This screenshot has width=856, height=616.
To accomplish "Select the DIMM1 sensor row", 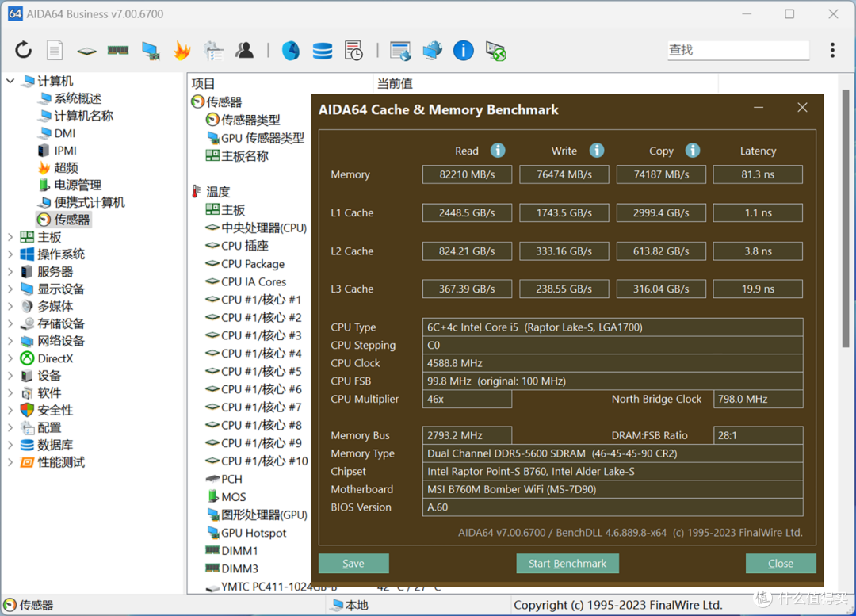I will (x=239, y=551).
